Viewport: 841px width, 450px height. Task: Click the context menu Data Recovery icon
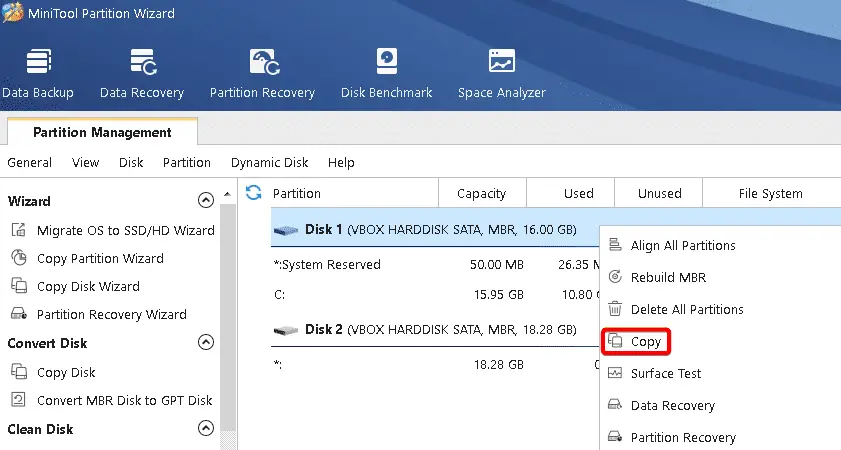coord(615,405)
